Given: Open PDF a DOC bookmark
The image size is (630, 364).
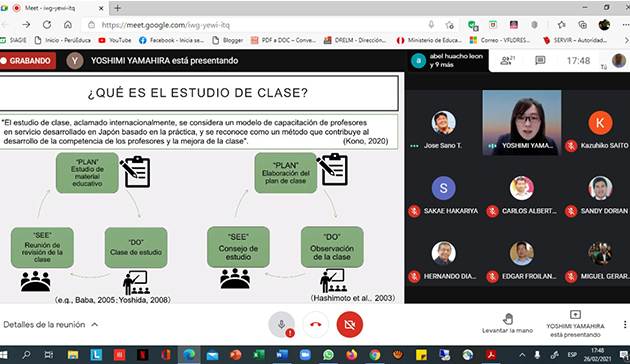Looking at the screenshot, I should pyautogui.click(x=283, y=40).
